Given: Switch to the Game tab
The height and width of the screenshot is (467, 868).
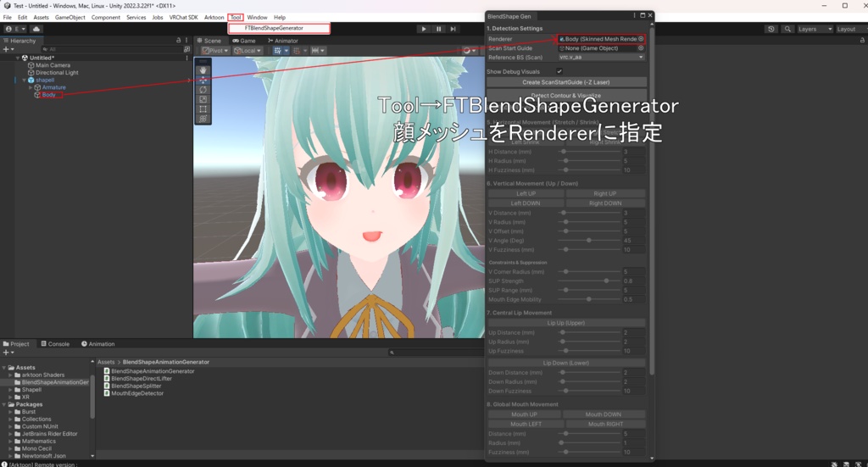Looking at the screenshot, I should pyautogui.click(x=243, y=41).
